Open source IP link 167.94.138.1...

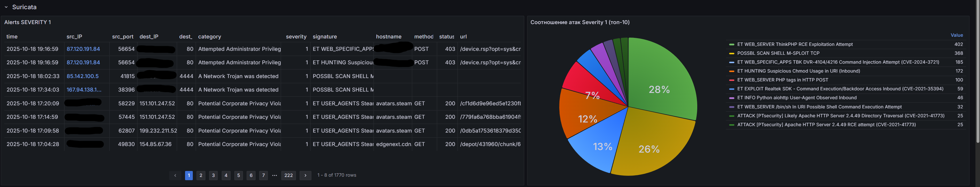[84, 90]
